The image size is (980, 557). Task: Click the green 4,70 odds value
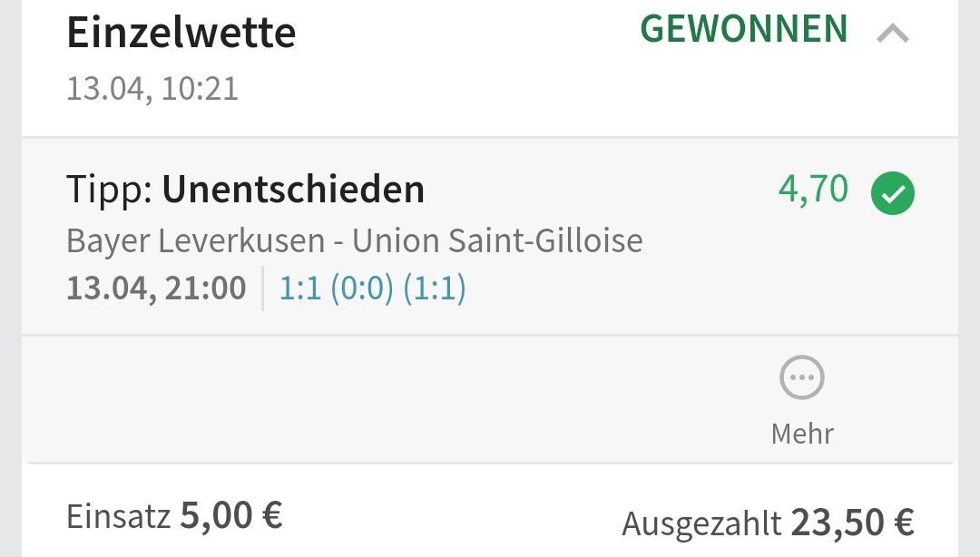(813, 189)
